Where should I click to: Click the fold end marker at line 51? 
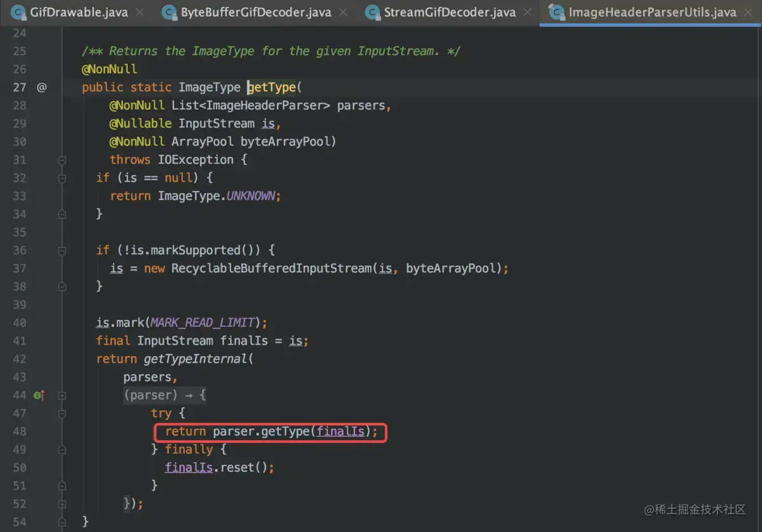(62, 486)
